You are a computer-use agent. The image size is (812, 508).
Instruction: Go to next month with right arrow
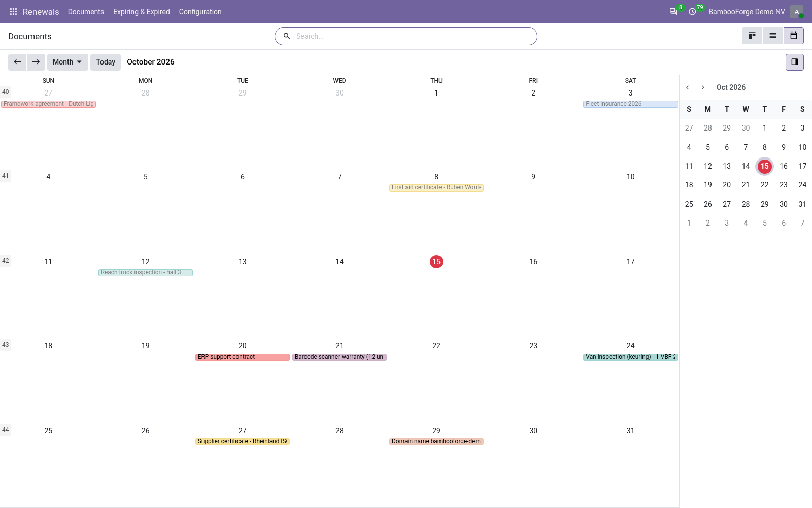(36, 62)
